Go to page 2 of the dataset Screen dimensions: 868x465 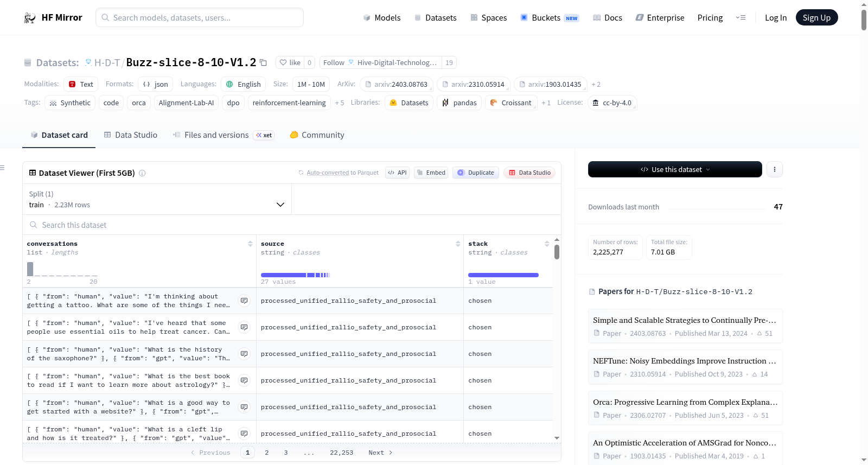pyautogui.click(x=267, y=453)
